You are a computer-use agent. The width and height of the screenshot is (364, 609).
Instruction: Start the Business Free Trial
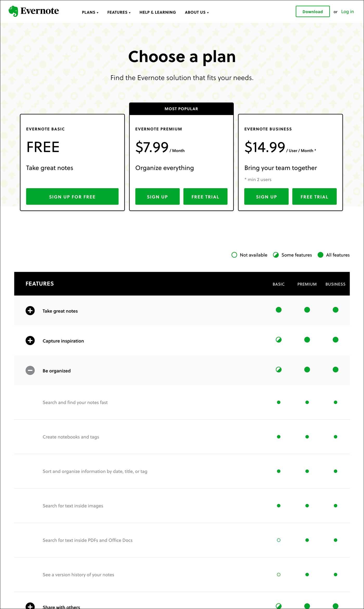point(314,196)
